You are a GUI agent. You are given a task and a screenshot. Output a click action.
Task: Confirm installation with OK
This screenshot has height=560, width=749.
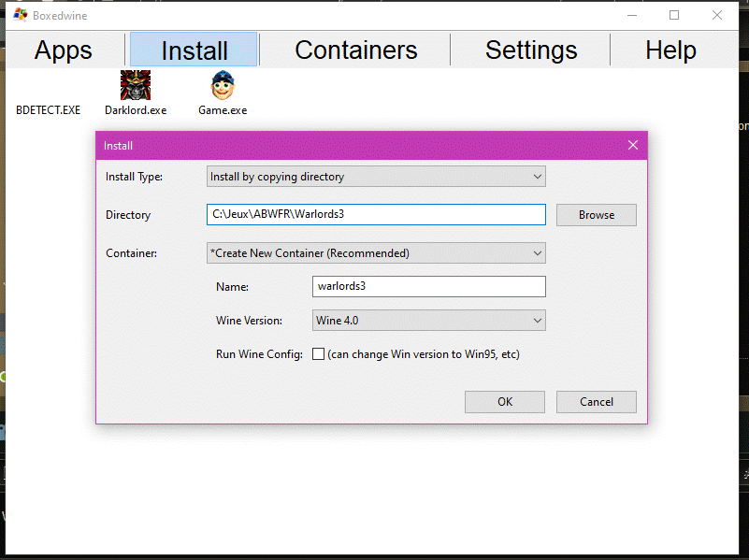pos(504,402)
